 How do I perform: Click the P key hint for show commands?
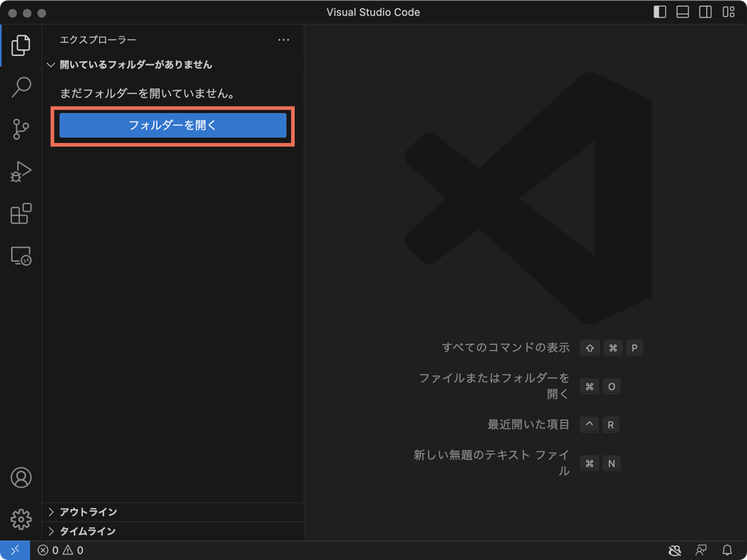635,348
